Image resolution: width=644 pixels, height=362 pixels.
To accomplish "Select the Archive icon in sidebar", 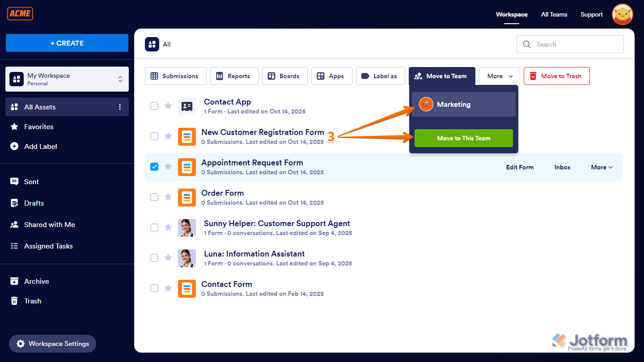I will point(15,281).
